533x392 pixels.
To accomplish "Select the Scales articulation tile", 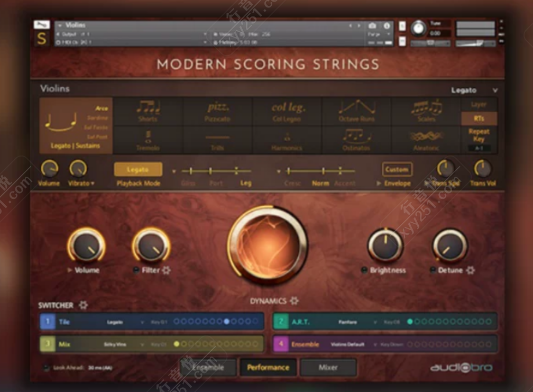I will 426,111.
